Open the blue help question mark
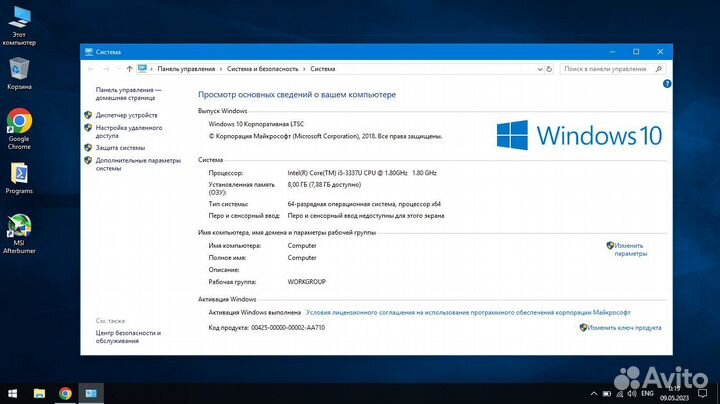The width and height of the screenshot is (720, 404). [x=667, y=84]
